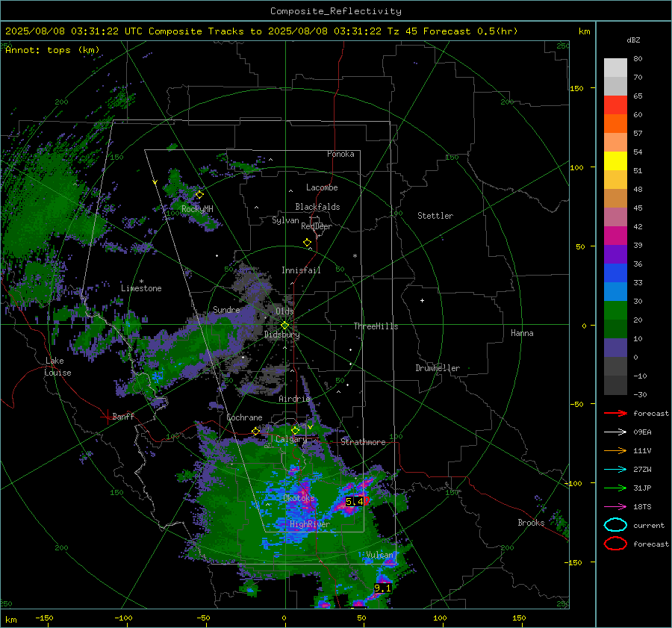
Task: Click the UTC Composite Tracks timestamp header
Action: click(261, 31)
